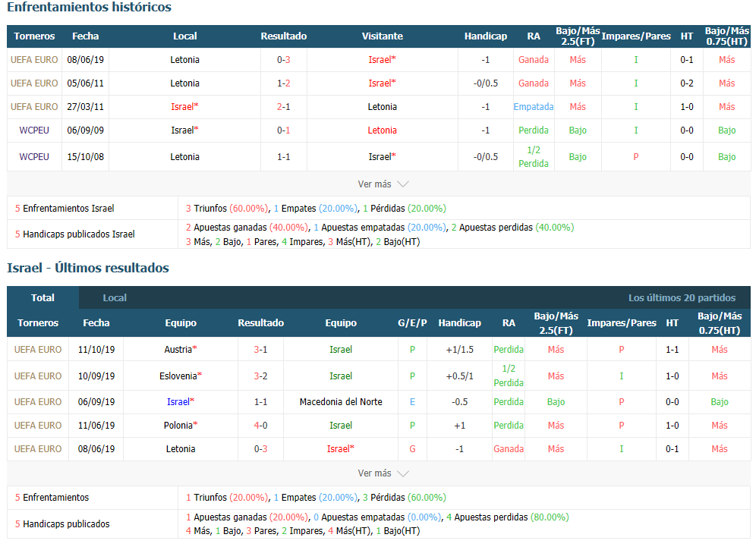Viewport: 756px width, 547px height.
Task: Click result 1-1 versus Macedonia del Norte
Action: 261,402
